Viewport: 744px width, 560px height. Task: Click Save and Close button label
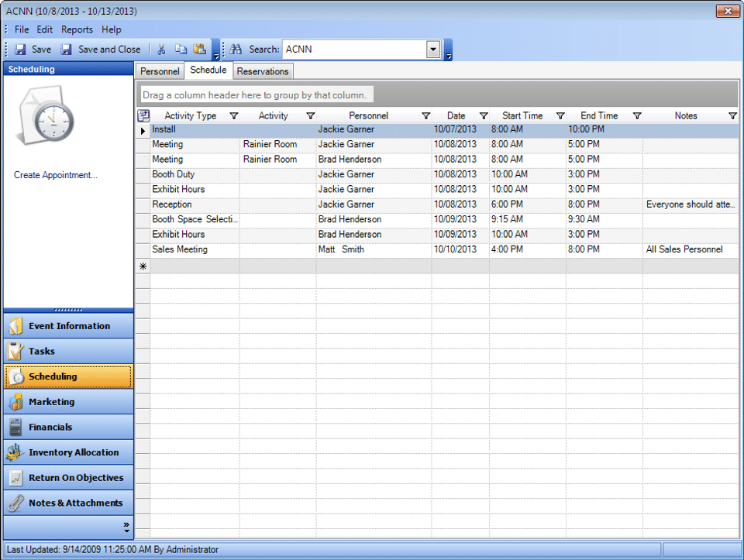tap(109, 50)
